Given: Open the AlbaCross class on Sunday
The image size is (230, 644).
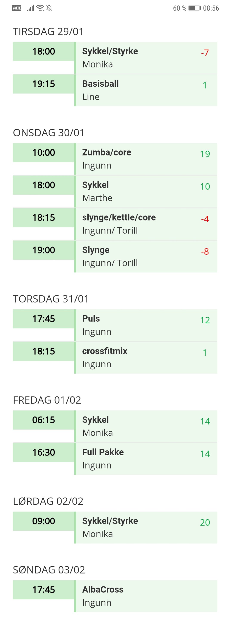Looking at the screenshot, I should (x=140, y=596).
